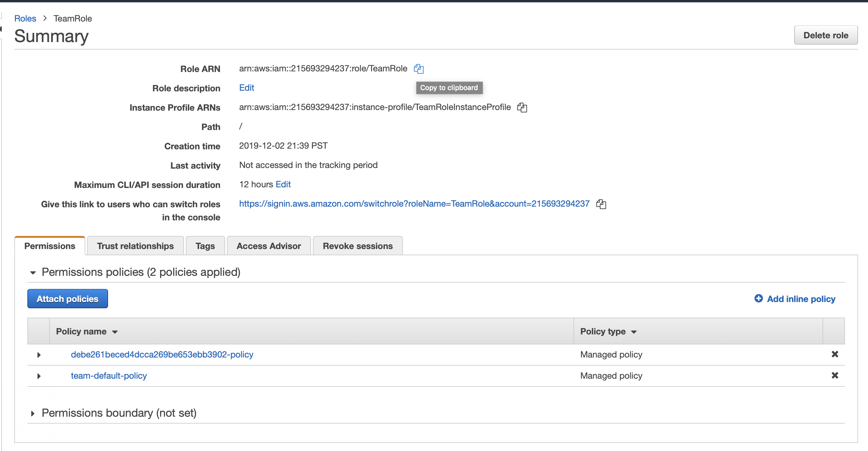The height and width of the screenshot is (451, 868).
Task: Copy the switch role link to clipboard
Action: pos(601,204)
